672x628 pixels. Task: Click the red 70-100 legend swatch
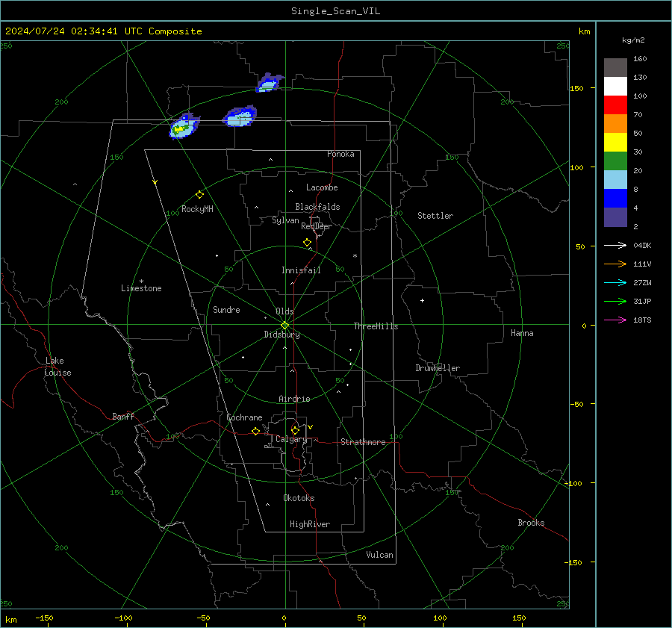pyautogui.click(x=615, y=105)
